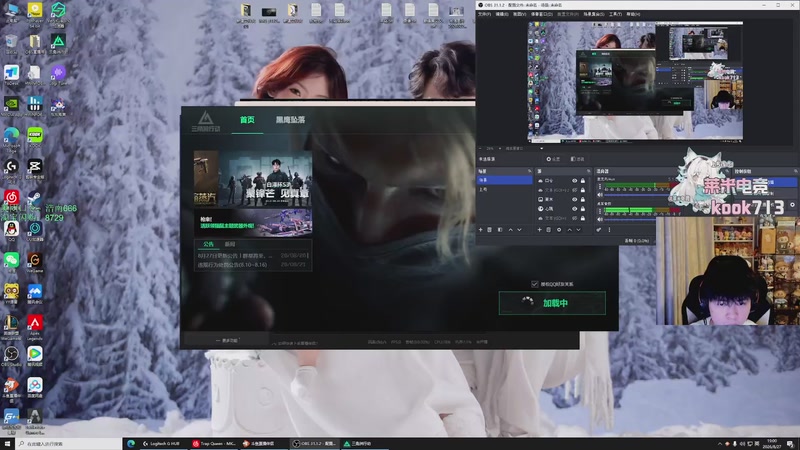The height and width of the screenshot is (450, 800).
Task: Open NVIDIA desktop shortcut
Action: point(11,107)
